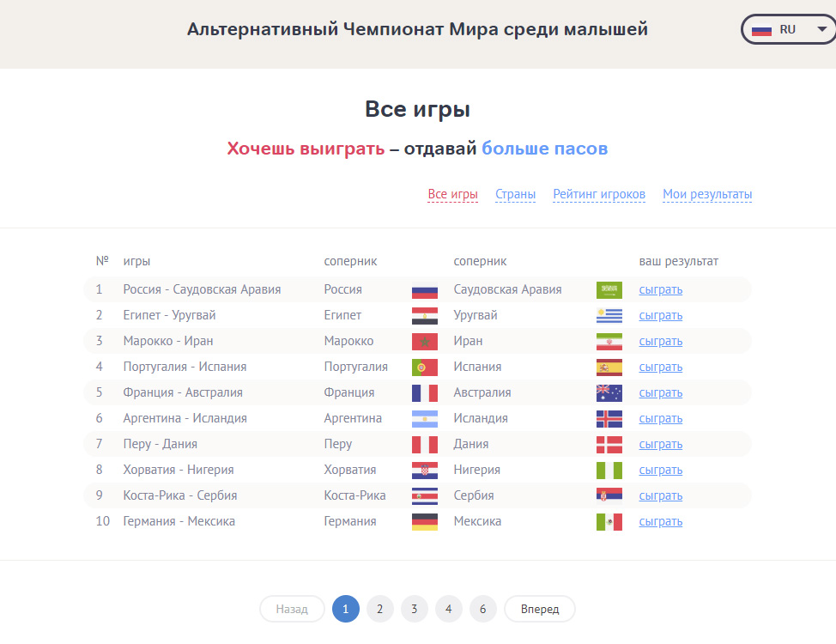Select page 1 in pagination
The height and width of the screenshot is (644, 836).
click(346, 609)
